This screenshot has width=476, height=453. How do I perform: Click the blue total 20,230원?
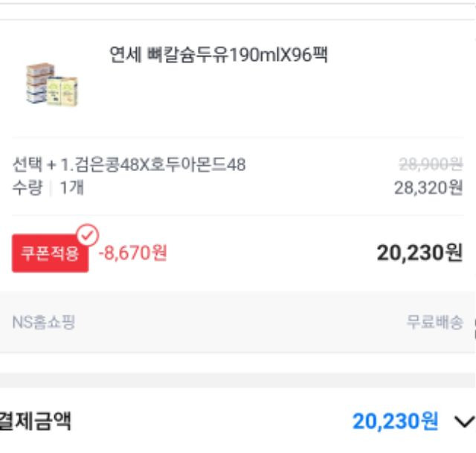395,422
